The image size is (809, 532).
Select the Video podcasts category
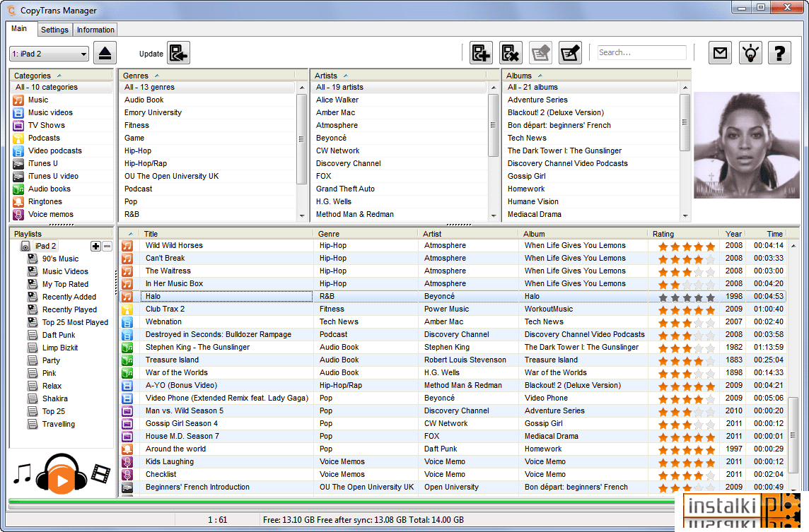pyautogui.click(x=62, y=150)
